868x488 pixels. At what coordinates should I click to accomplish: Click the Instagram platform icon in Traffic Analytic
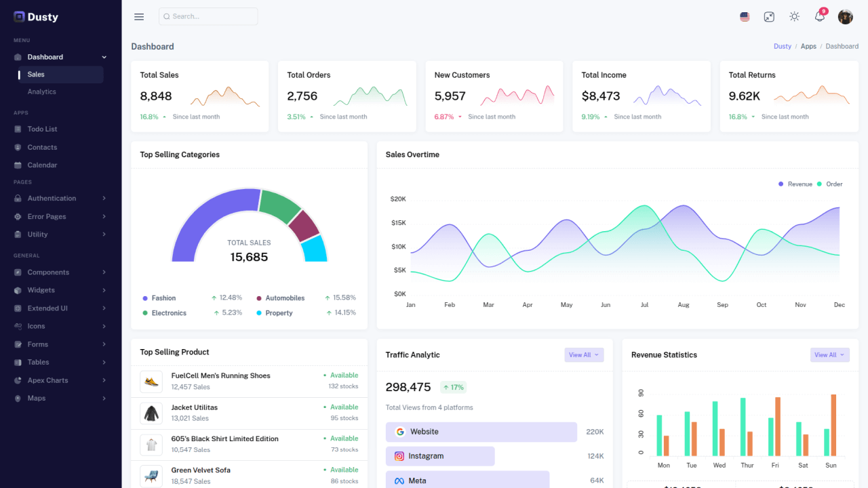coord(399,456)
